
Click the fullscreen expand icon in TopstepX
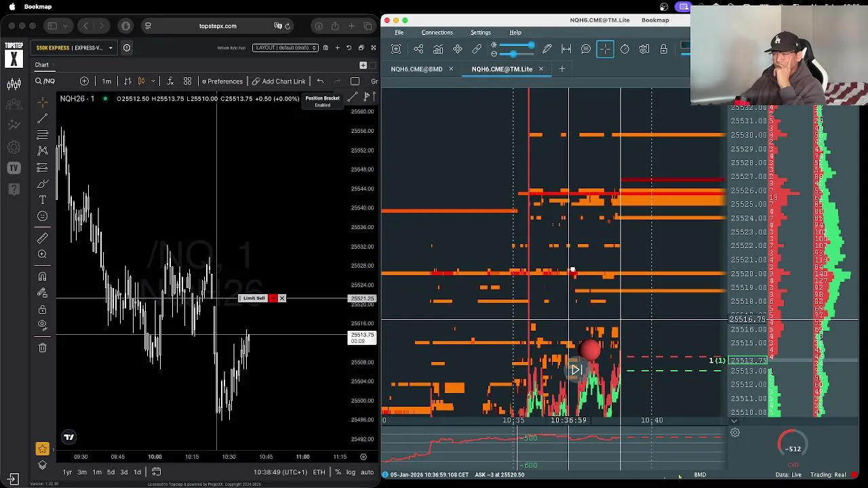pyautogui.click(x=373, y=47)
